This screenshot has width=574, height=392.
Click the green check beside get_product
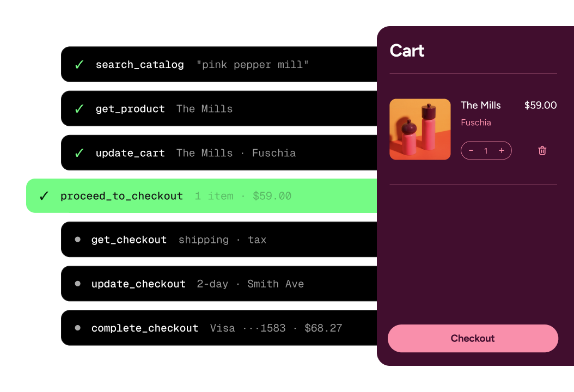[79, 109]
